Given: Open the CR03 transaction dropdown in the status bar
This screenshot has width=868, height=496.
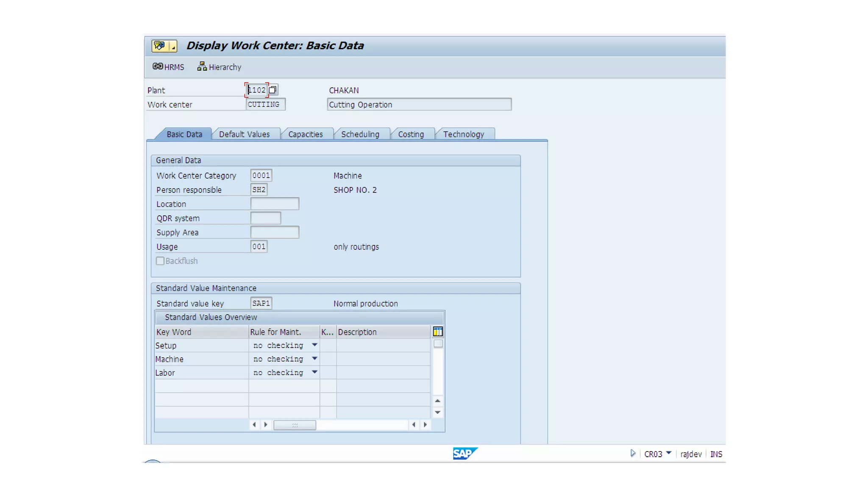Looking at the screenshot, I should click(x=668, y=453).
